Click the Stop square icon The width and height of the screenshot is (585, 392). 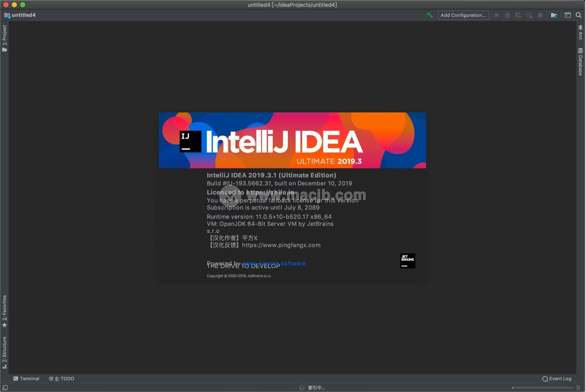[540, 15]
